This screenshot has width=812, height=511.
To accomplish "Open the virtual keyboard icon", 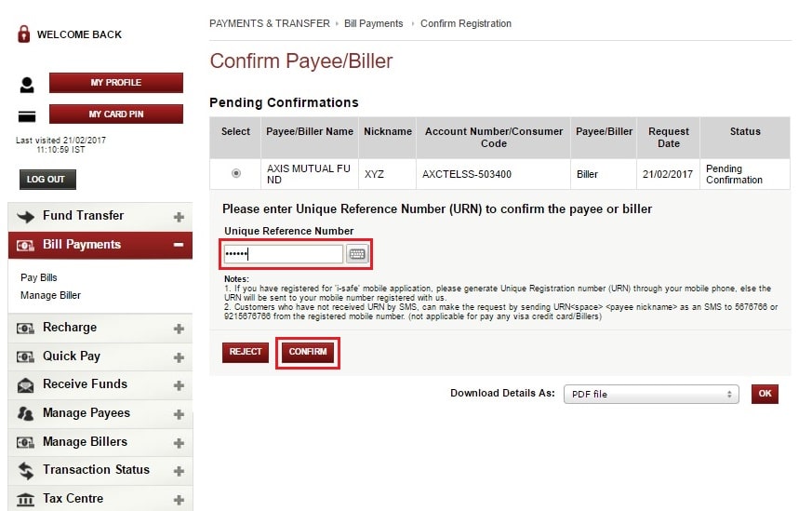I will 357,254.
